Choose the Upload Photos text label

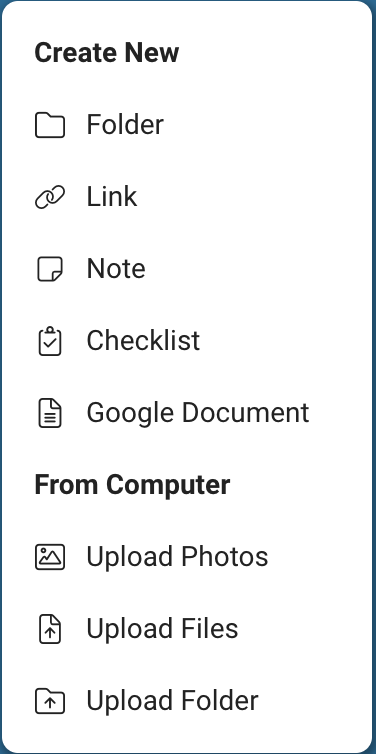click(177, 557)
